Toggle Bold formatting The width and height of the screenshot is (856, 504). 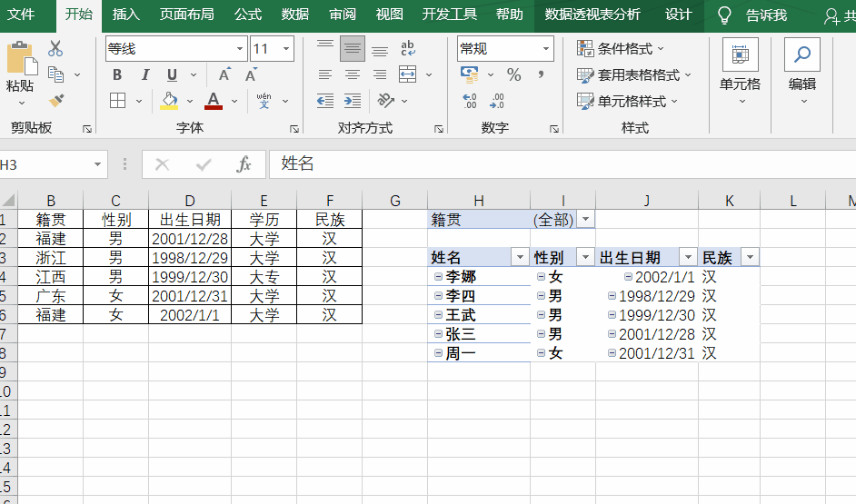click(x=117, y=74)
